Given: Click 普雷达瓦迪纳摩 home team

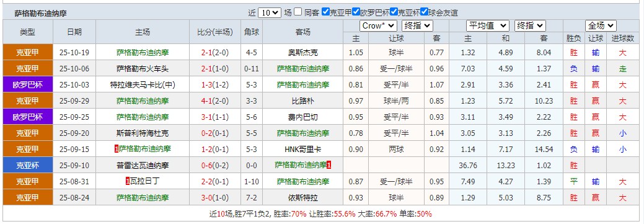Looking at the screenshot, I should click(143, 166).
